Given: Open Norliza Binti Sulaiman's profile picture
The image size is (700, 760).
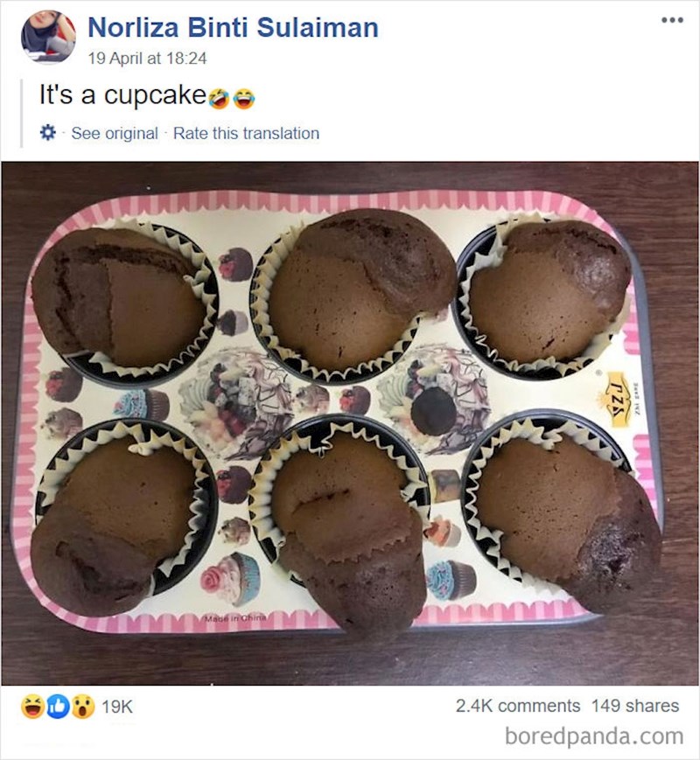Looking at the screenshot, I should click(48, 38).
